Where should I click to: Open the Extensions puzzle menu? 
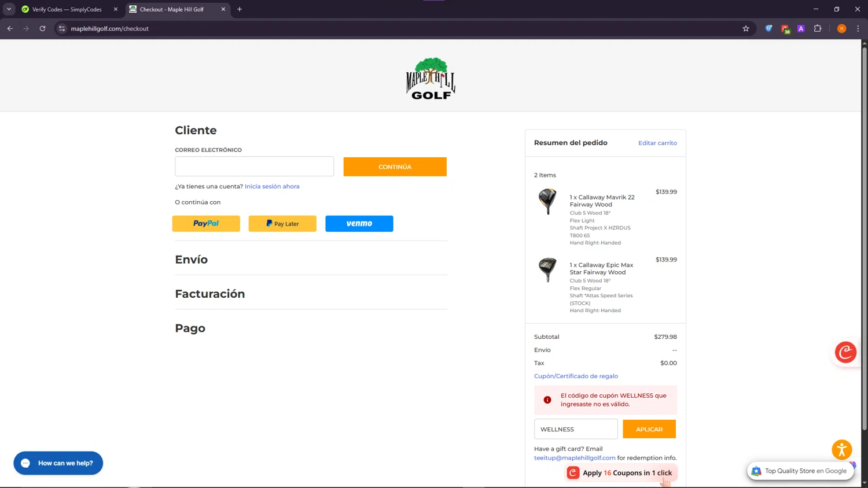click(818, 28)
